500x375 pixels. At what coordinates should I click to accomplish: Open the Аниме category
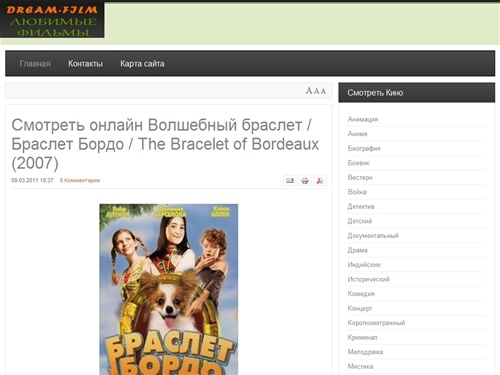pos(357,134)
